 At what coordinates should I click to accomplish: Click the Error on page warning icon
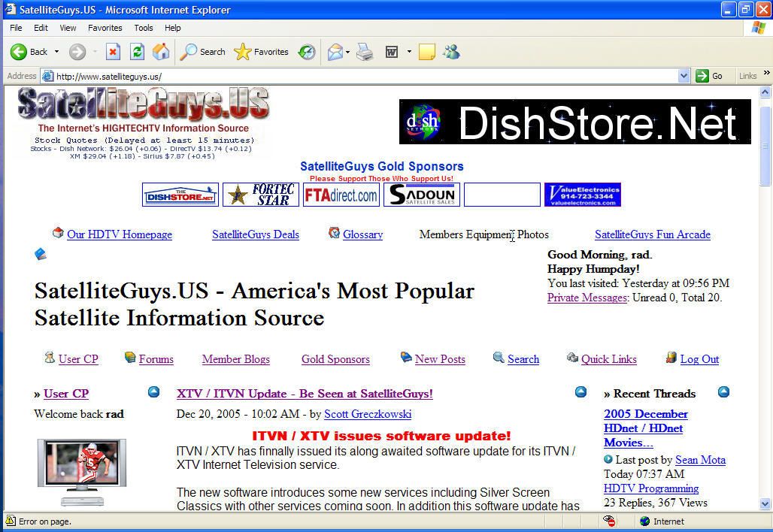(11, 521)
